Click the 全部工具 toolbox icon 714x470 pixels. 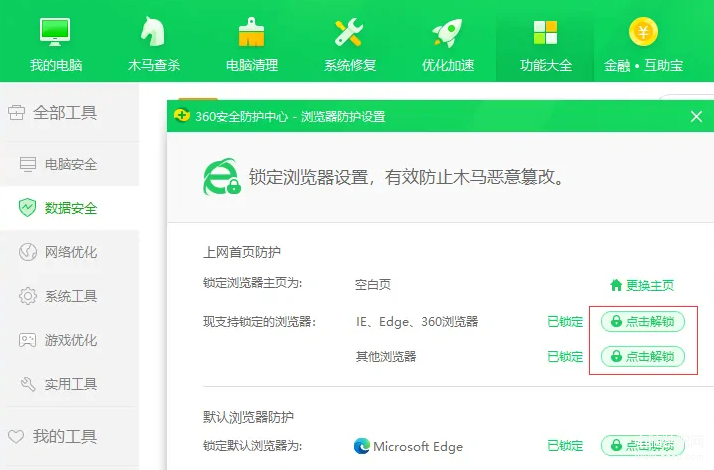coord(16,112)
